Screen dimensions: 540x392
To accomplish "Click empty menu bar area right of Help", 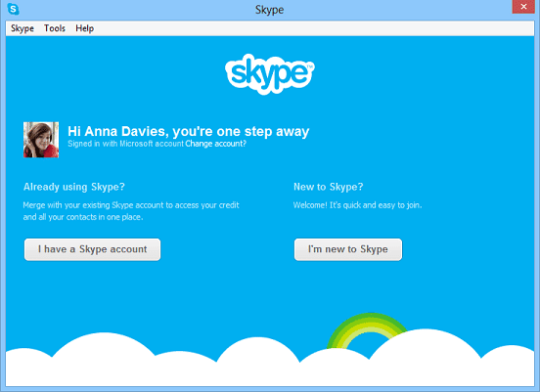I will tap(313, 28).
